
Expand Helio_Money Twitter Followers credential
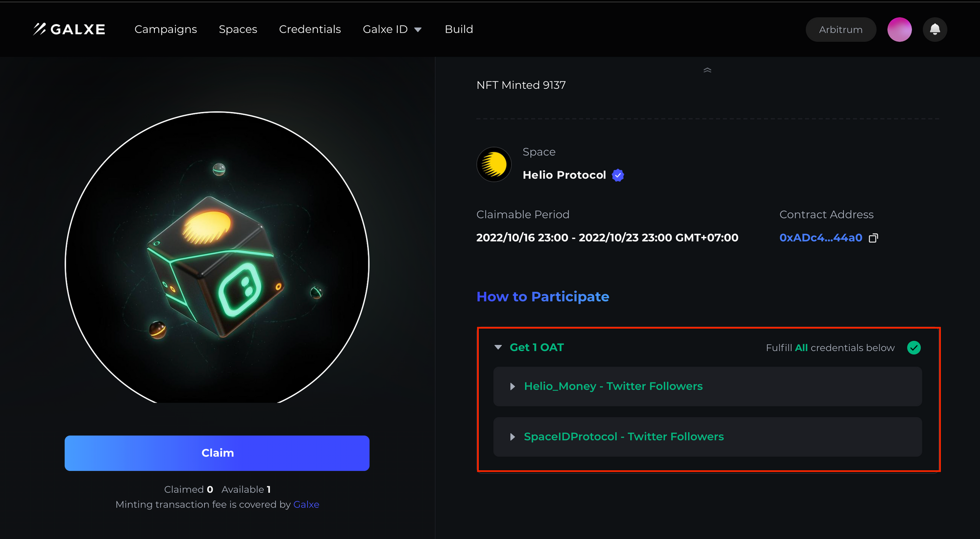point(708,386)
